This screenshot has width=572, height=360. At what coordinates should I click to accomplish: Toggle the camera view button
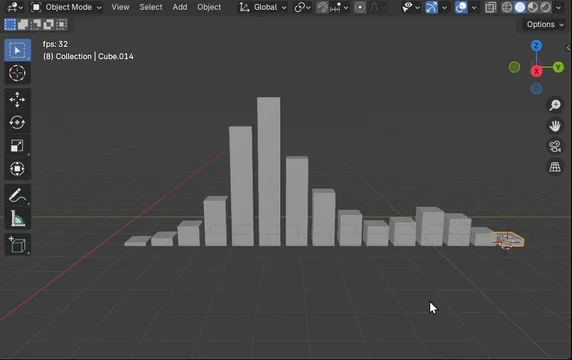point(555,146)
